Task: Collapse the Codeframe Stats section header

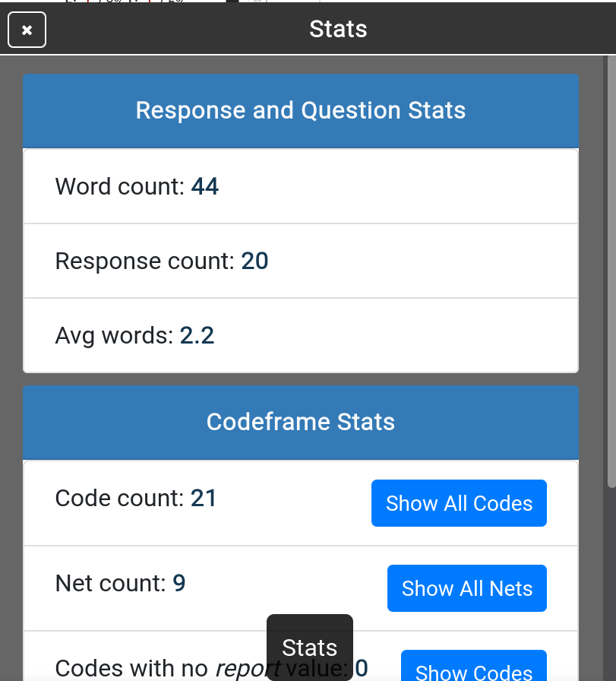Action: tap(301, 422)
